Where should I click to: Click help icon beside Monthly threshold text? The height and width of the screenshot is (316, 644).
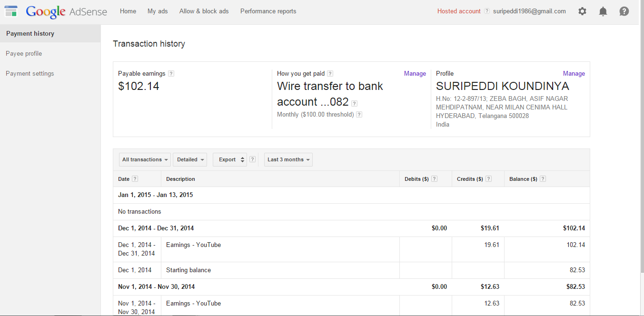coord(359,114)
